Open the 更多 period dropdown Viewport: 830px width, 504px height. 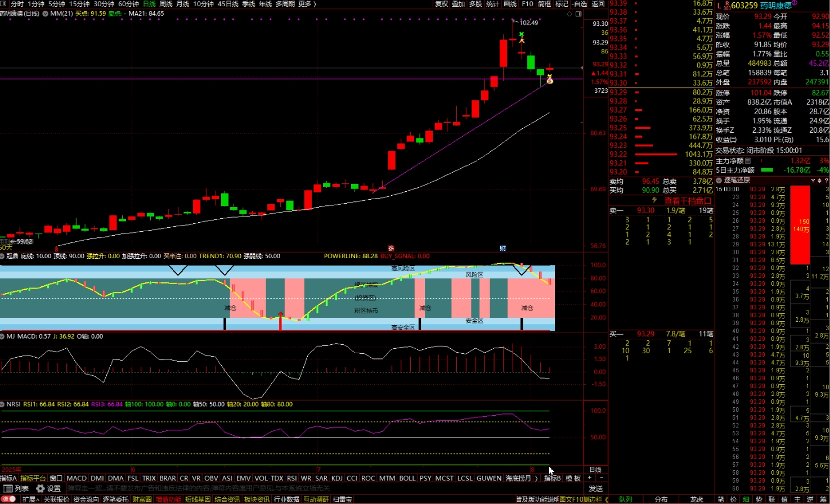tap(307, 4)
